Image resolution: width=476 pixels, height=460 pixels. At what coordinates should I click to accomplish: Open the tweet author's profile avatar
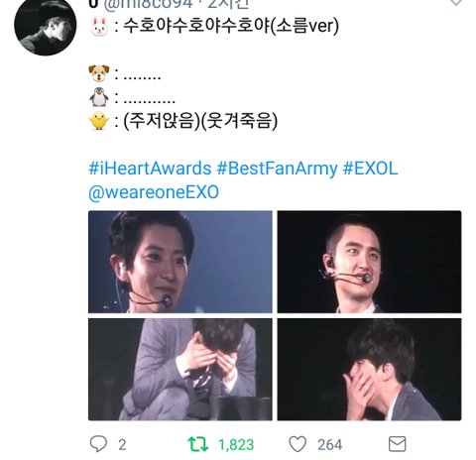tap(46, 25)
